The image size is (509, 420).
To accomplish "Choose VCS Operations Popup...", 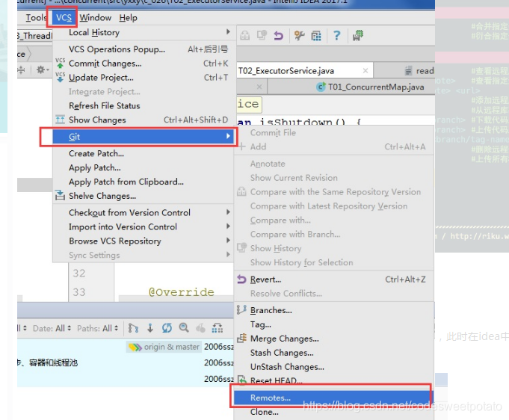I will pyautogui.click(x=143, y=49).
